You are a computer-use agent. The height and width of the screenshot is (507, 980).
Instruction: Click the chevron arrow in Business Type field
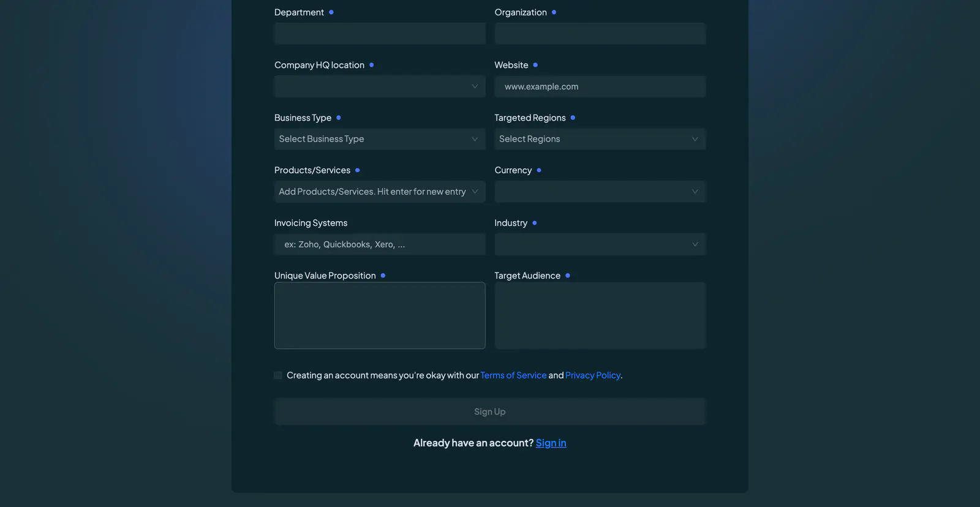[475, 139]
